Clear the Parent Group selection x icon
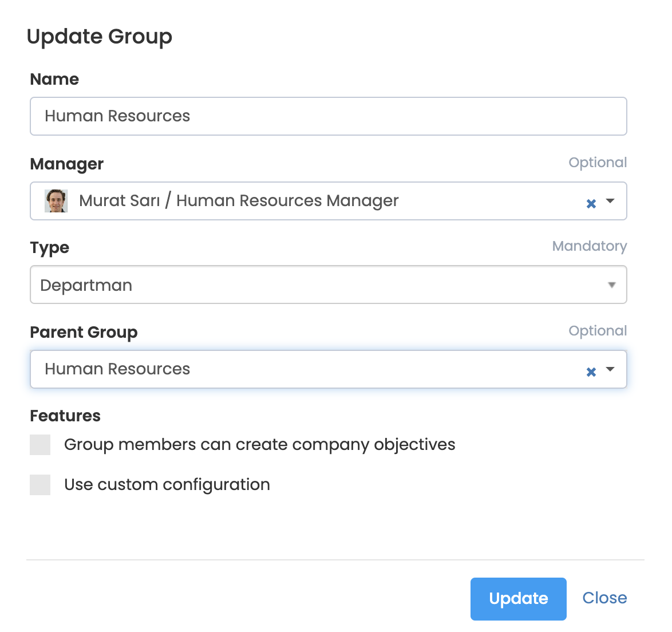 point(591,372)
